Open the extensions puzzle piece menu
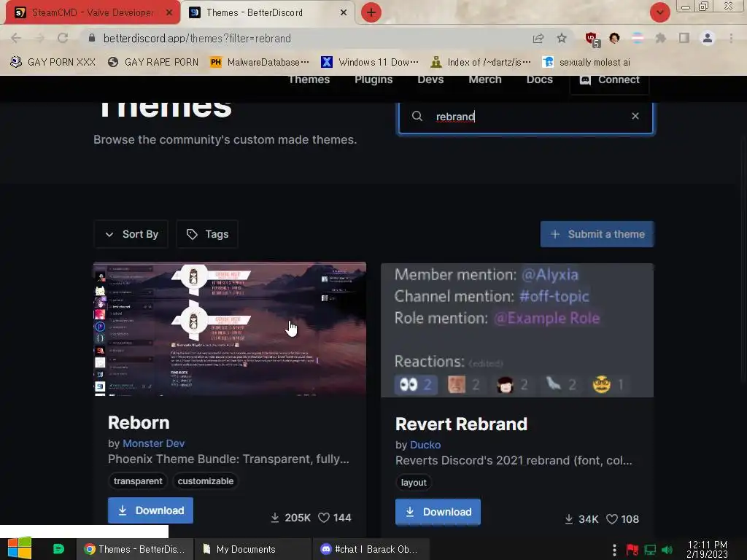This screenshot has width=747, height=560. [x=661, y=38]
